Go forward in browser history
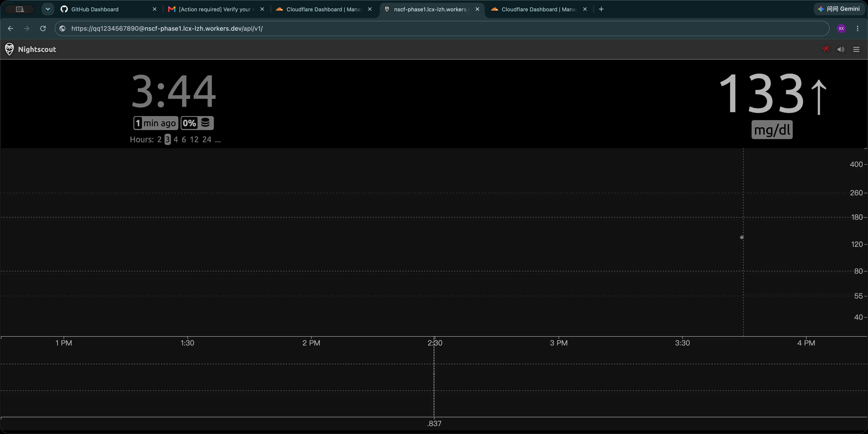The height and width of the screenshot is (434, 868). click(27, 29)
